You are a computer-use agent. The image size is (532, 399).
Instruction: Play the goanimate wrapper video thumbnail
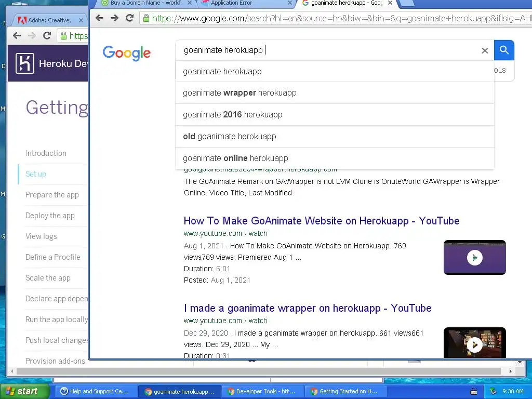point(475,343)
